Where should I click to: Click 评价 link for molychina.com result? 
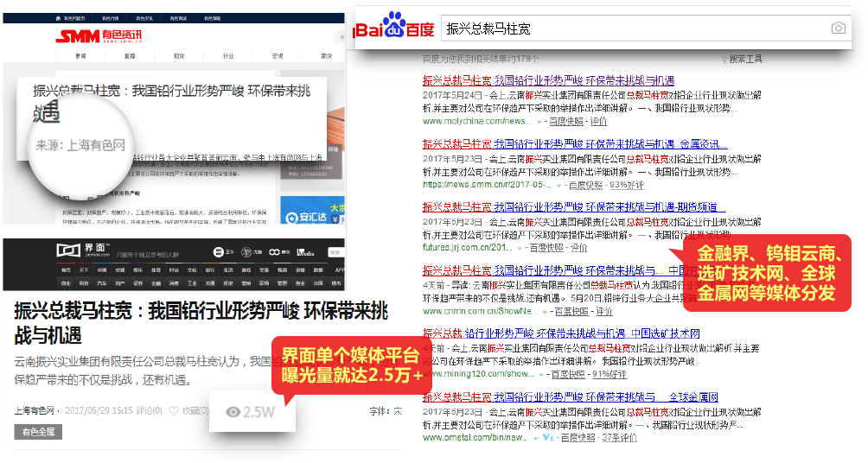click(598, 122)
